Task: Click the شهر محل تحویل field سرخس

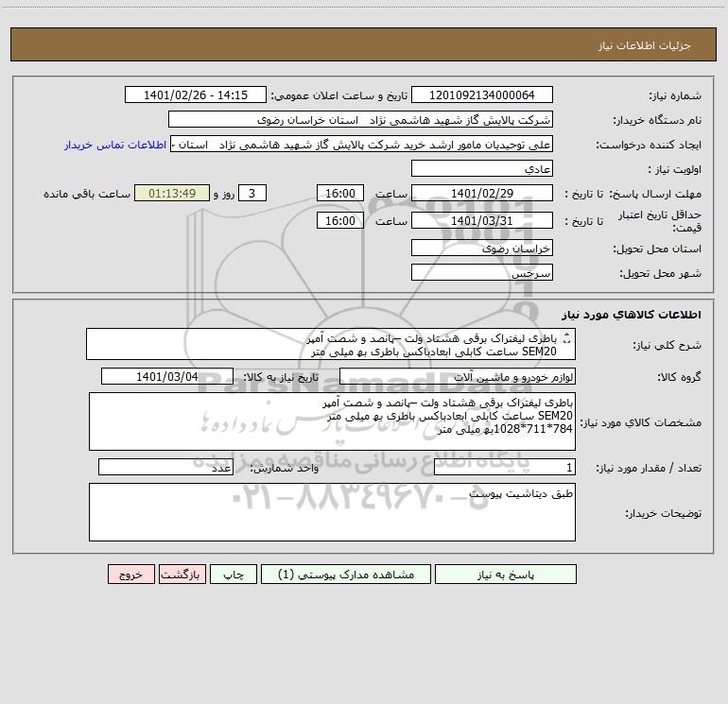Action: 482,272
